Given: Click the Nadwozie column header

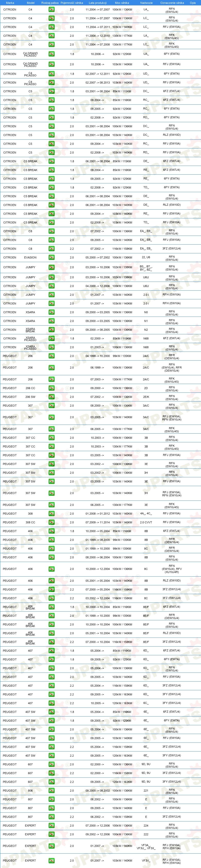Looking at the screenshot, I should point(146,3).
